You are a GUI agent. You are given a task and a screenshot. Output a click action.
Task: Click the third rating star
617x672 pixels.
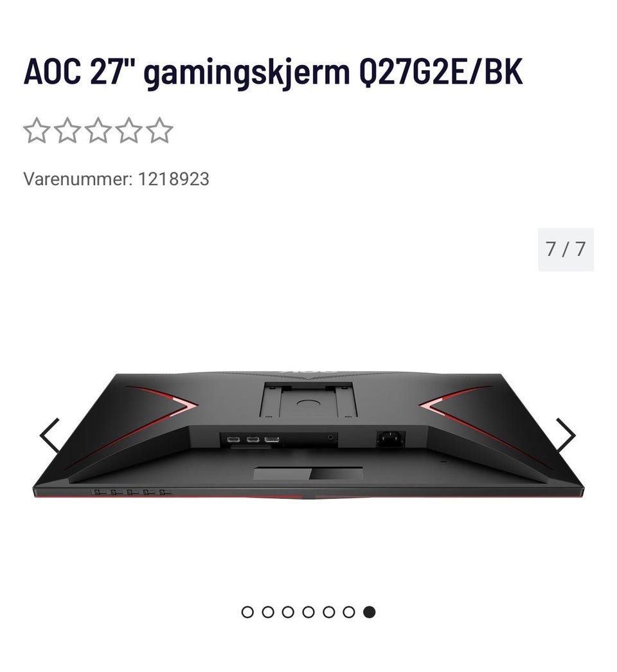(x=98, y=131)
